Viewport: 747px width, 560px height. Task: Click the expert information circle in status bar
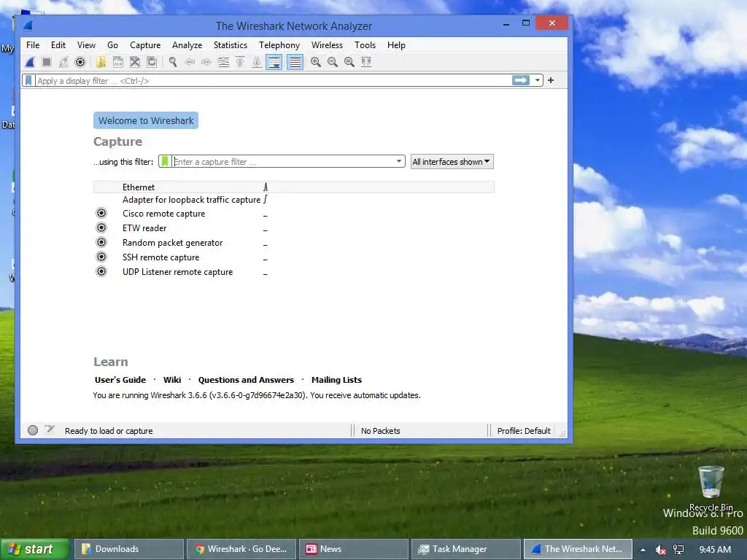(33, 430)
